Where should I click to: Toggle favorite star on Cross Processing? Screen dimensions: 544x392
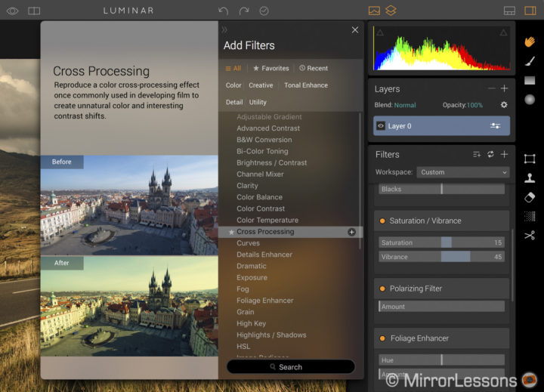[231, 232]
